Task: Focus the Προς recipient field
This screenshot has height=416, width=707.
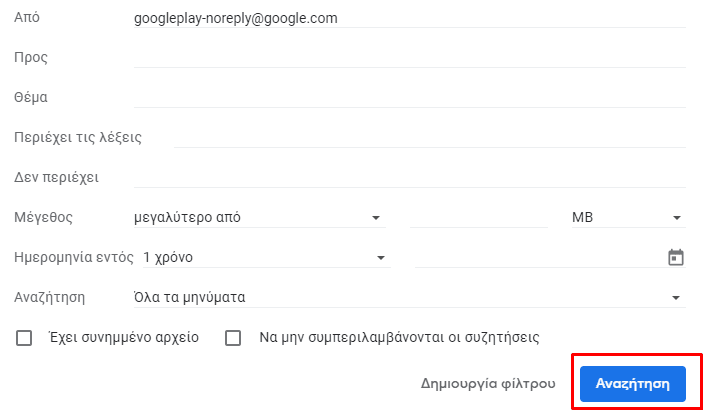Action: click(x=409, y=58)
